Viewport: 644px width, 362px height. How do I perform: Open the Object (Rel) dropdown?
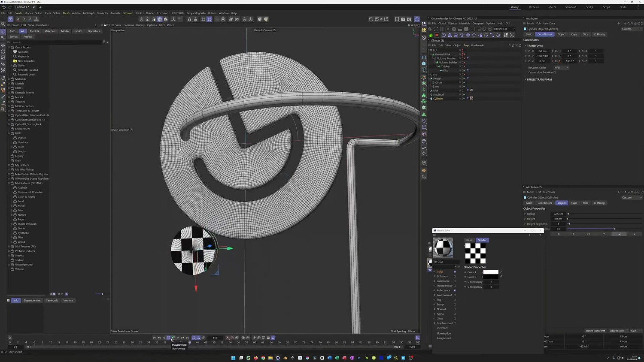[x=618, y=331]
